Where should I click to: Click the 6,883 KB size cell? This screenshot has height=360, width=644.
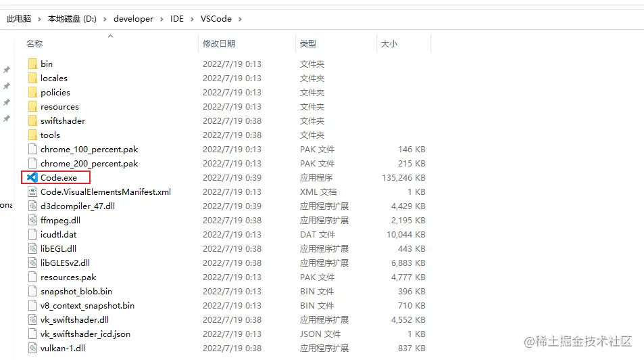click(x=408, y=263)
